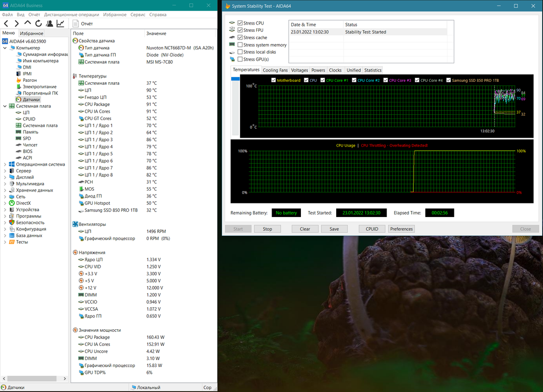Image resolution: width=543 pixels, height=392 pixels.
Task: Open the DirectX tree item
Action: [x=20, y=203]
